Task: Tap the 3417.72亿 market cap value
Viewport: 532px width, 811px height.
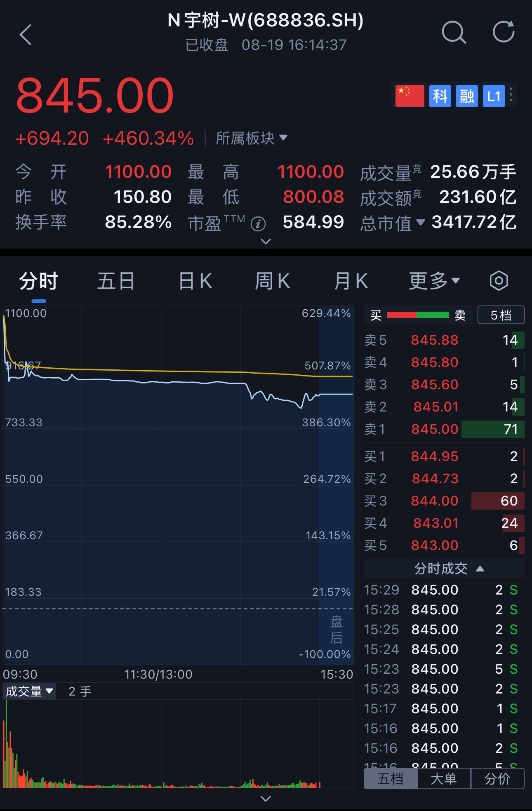Action: coord(474,222)
